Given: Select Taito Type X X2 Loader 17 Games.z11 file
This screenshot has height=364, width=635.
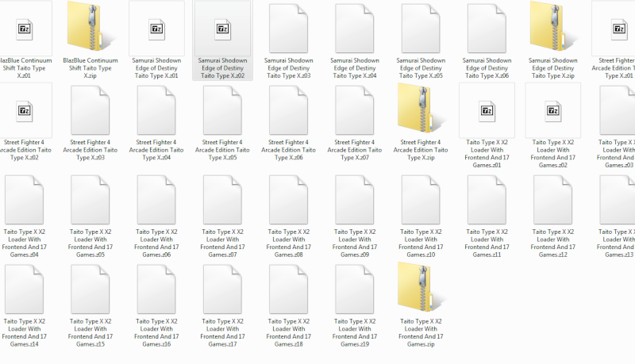Looking at the screenshot, I should coord(487,200).
